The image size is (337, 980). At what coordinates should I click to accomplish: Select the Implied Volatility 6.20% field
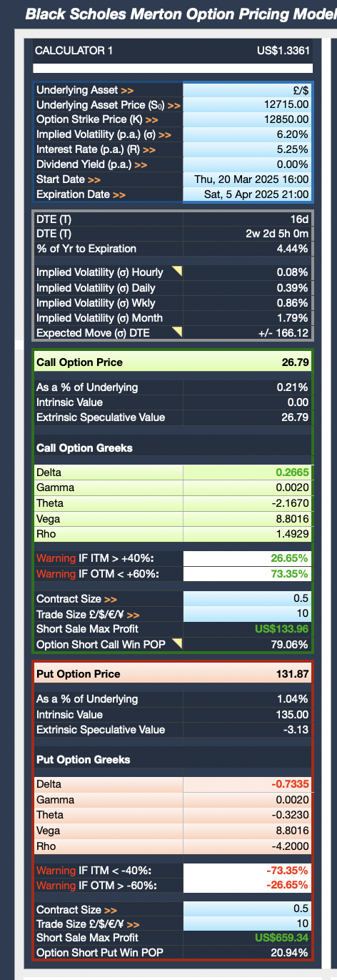coord(248,134)
